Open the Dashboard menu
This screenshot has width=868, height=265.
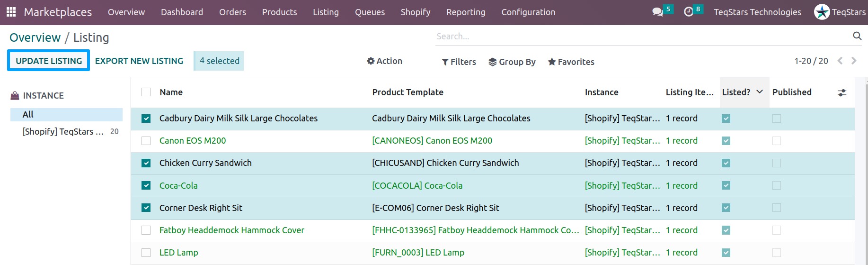coord(182,12)
